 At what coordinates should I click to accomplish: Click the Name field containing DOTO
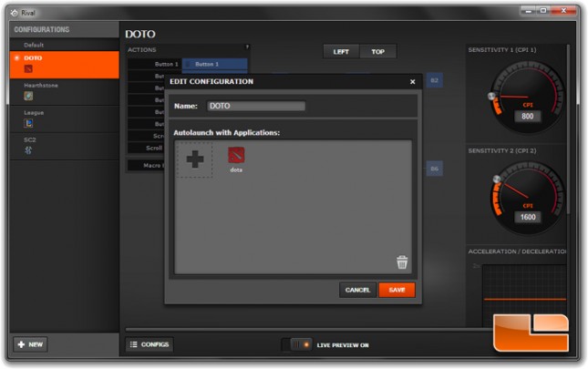[256, 106]
